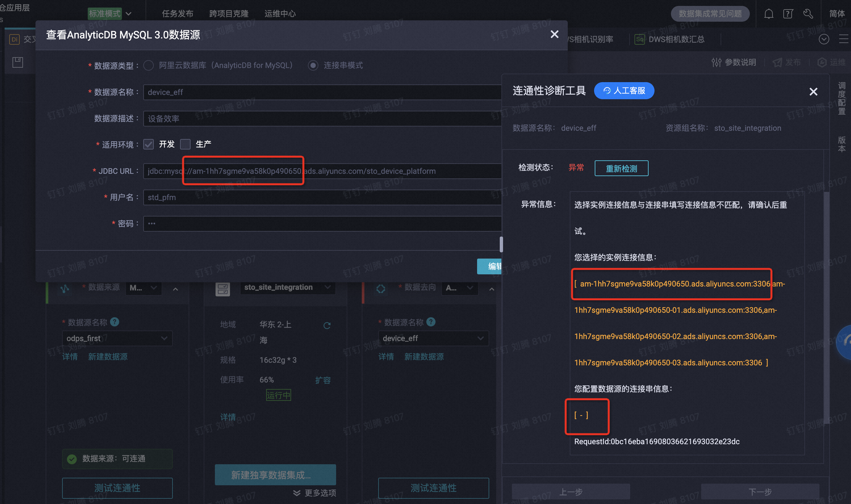This screenshot has height=504, width=851.
Task: Open the odps_first data source dropdown
Action: pyautogui.click(x=117, y=338)
